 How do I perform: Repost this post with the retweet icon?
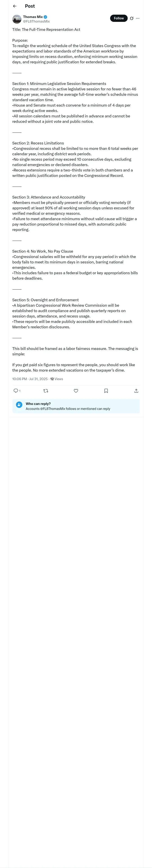(46, 391)
